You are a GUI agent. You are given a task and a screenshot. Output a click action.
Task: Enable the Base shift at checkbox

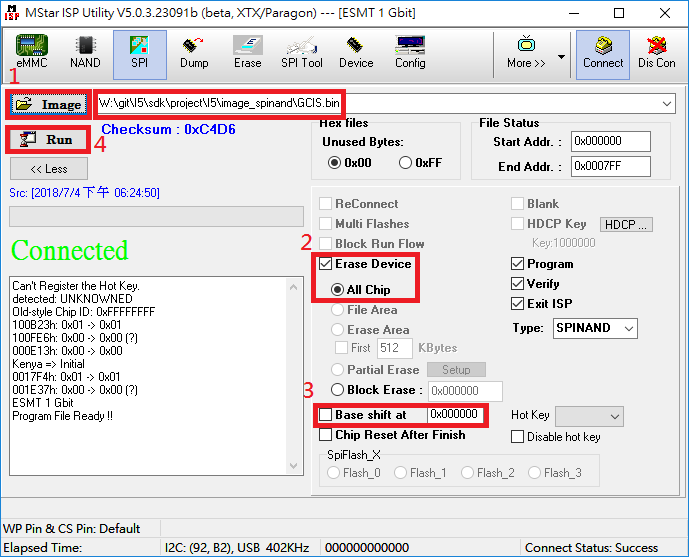click(326, 415)
